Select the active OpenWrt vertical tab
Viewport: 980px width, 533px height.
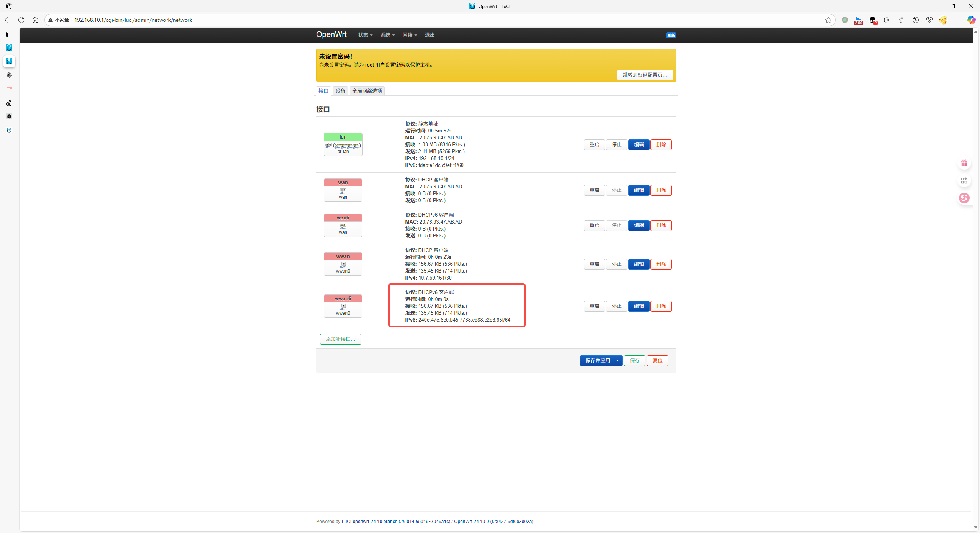[x=9, y=61]
